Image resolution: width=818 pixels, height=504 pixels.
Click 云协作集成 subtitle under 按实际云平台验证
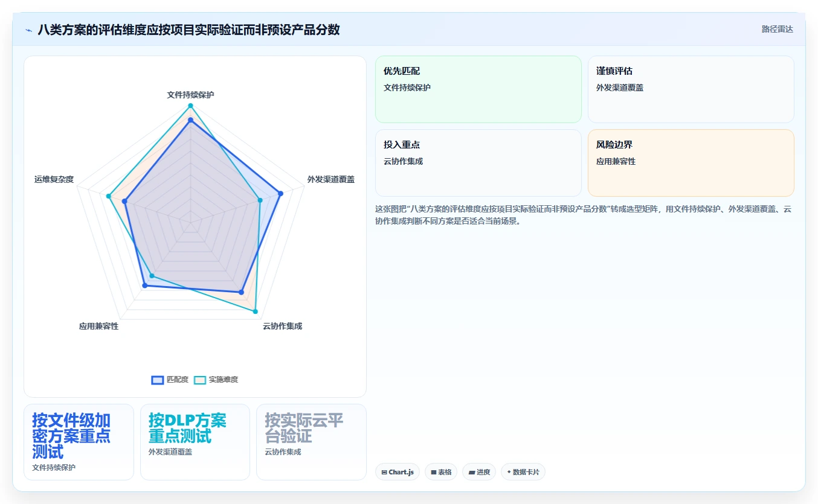283,451
